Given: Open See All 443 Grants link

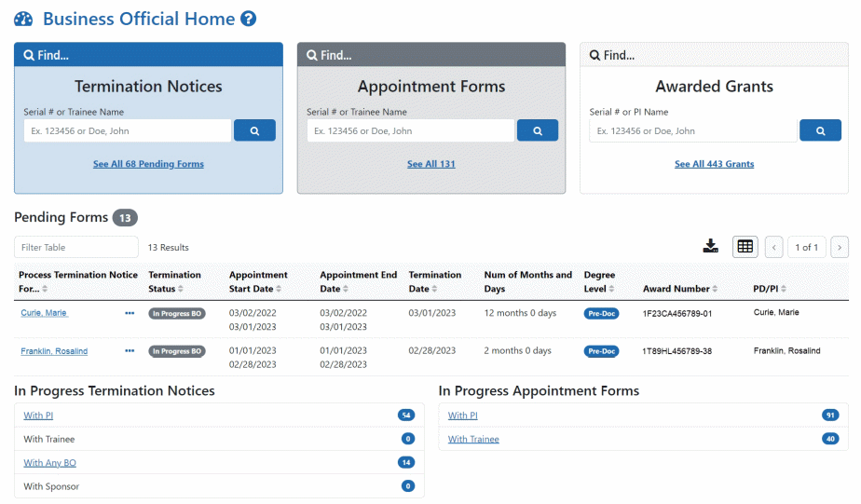Looking at the screenshot, I should 714,164.
